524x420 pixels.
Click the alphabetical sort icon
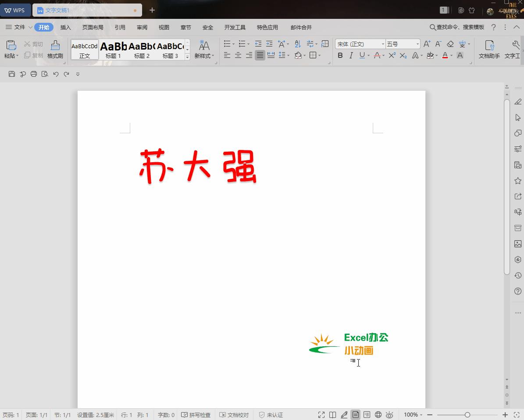(x=297, y=43)
